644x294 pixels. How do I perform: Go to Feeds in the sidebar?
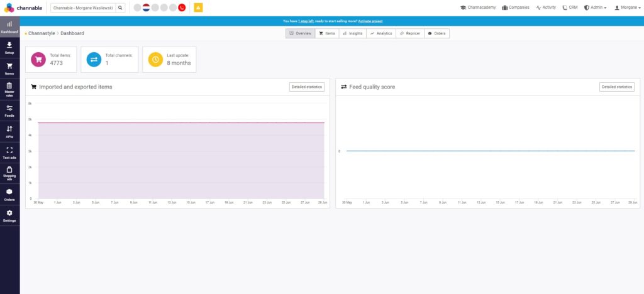[9, 111]
